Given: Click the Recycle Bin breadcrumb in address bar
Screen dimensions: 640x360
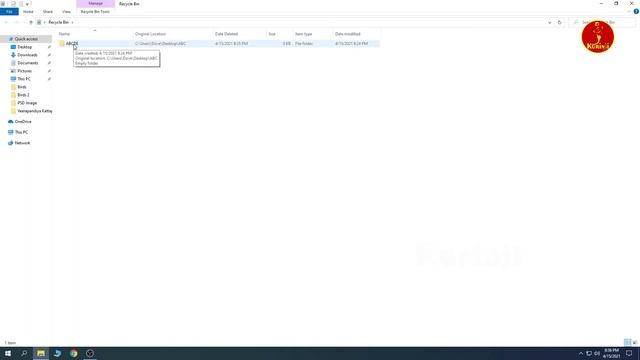Looking at the screenshot, I should (x=58, y=22).
